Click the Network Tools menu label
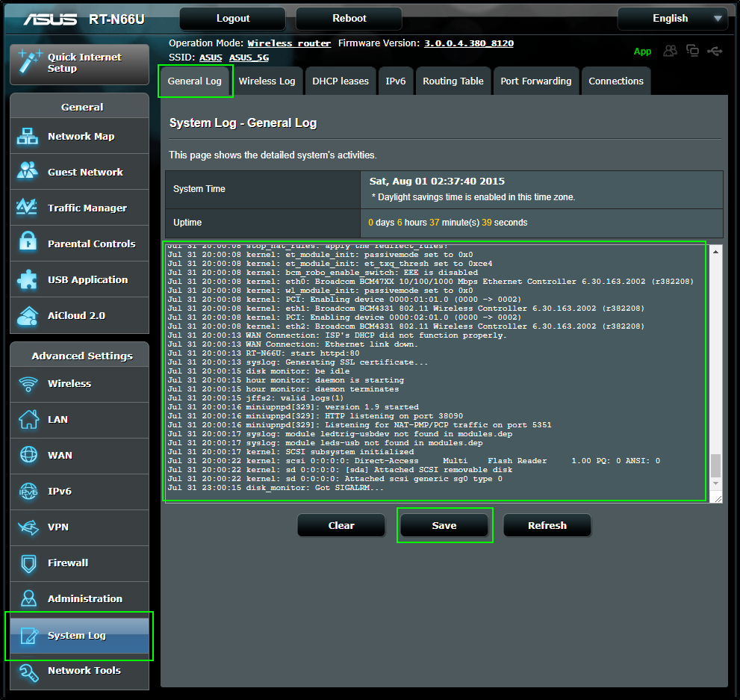The image size is (740, 700). tap(84, 670)
